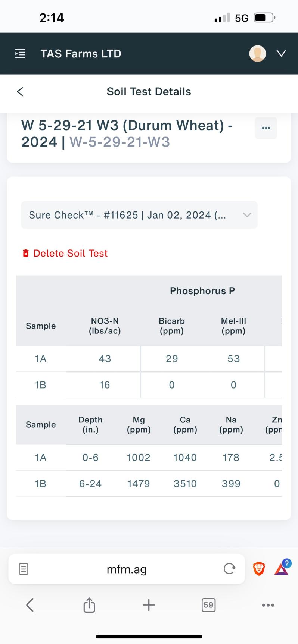Open the Sure Check #11625 test dropdown

point(139,215)
